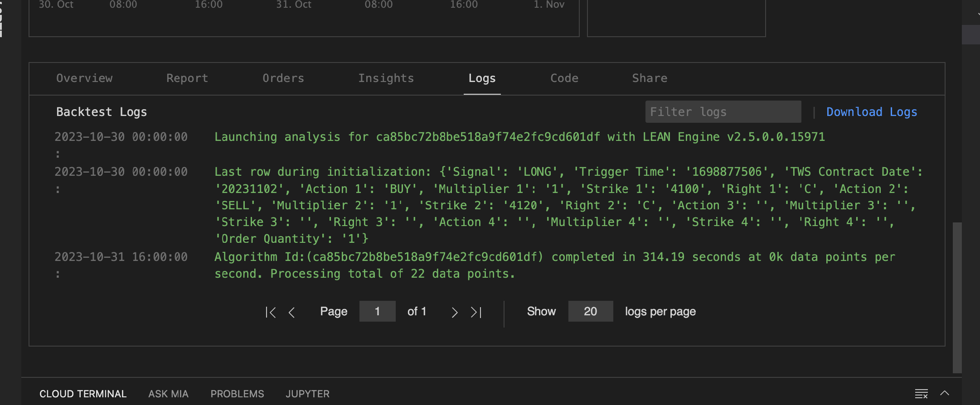Select the Logs tab

point(482,78)
